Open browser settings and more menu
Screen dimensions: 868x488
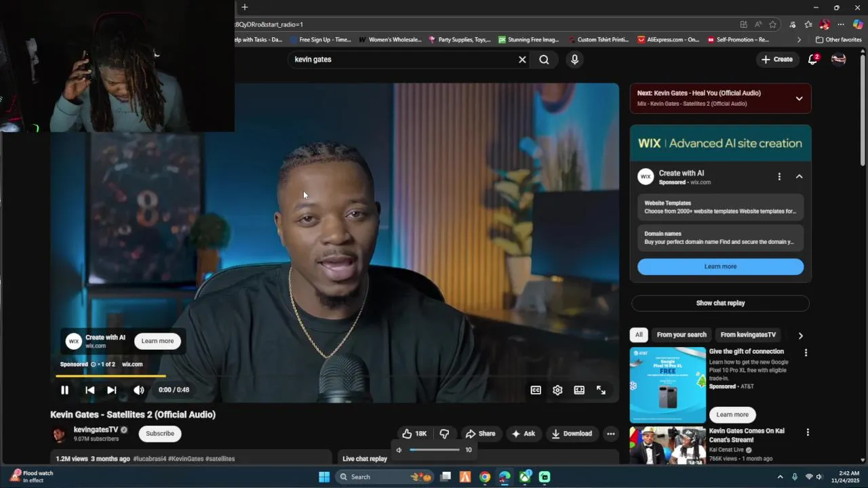841,24
